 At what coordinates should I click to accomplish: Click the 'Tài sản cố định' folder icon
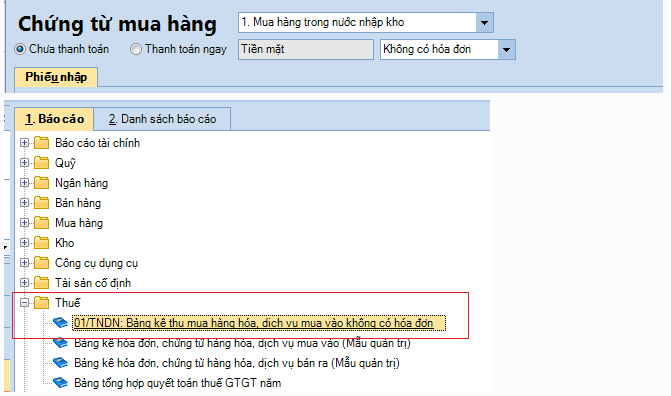pos(42,283)
